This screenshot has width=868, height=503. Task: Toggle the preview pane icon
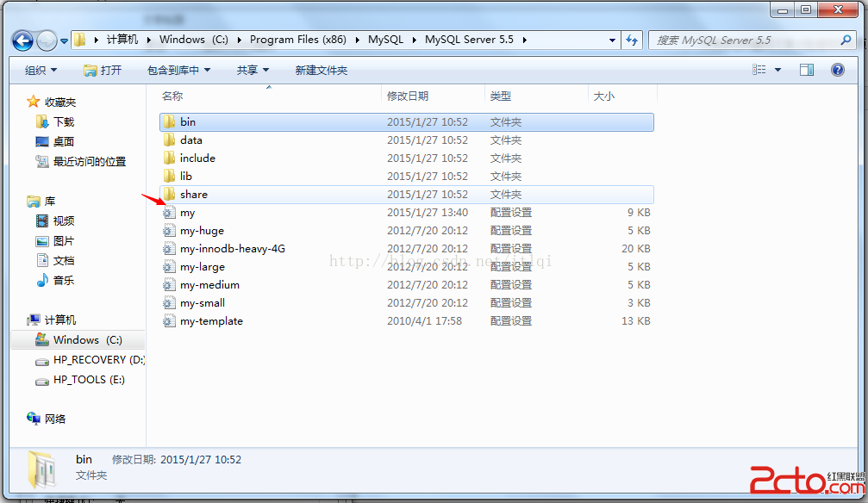[807, 70]
